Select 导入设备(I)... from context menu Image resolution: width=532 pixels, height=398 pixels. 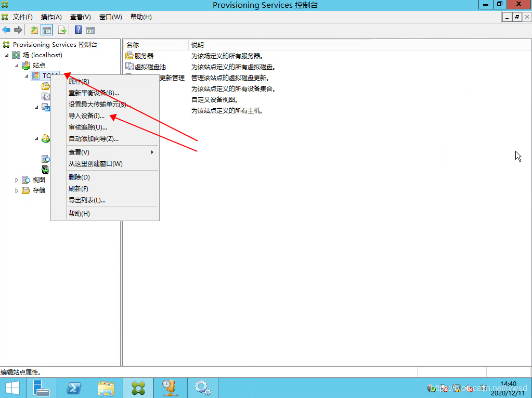86,116
